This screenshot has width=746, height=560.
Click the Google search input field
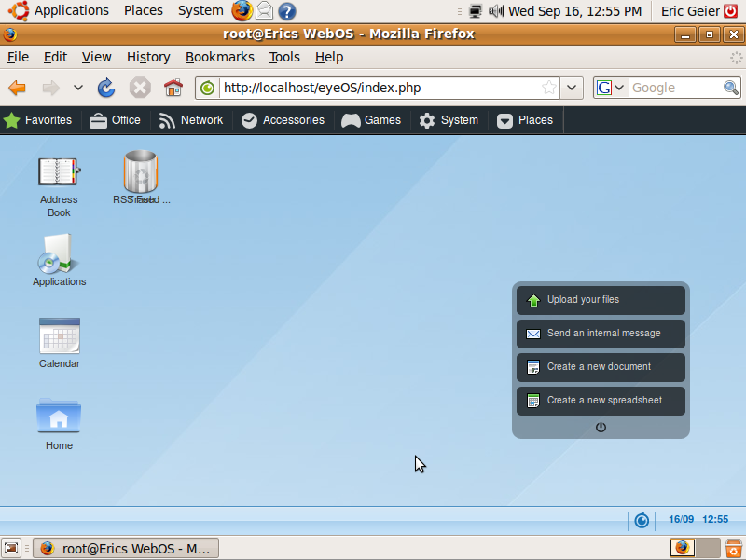click(x=675, y=88)
